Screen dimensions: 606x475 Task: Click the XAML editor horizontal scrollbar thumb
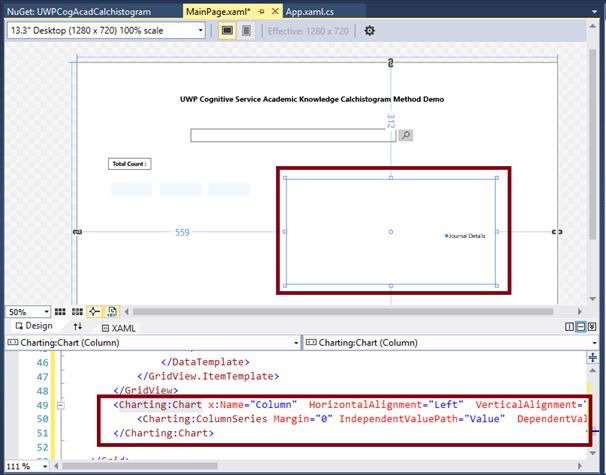[140, 466]
